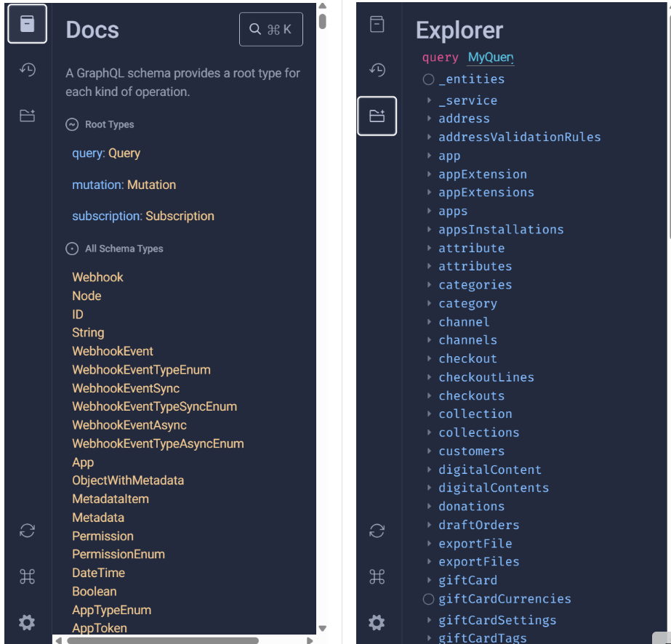Open the WebhookEventTypeEnum schema type
This screenshot has width=671, height=644.
click(141, 369)
